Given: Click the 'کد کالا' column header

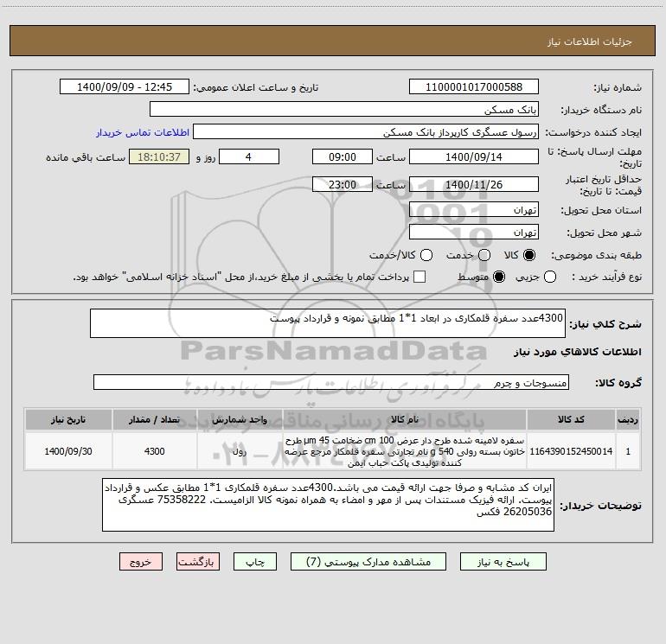Looking at the screenshot, I should pos(571,419).
